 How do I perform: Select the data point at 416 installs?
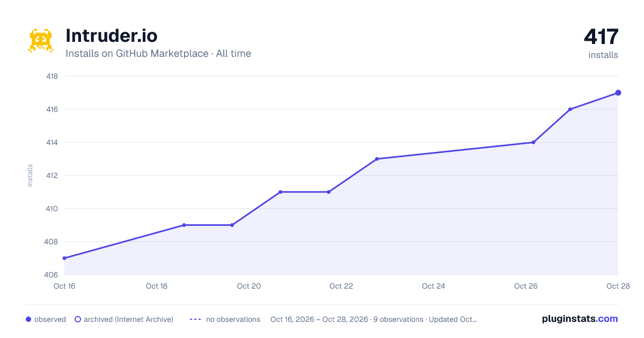click(570, 109)
